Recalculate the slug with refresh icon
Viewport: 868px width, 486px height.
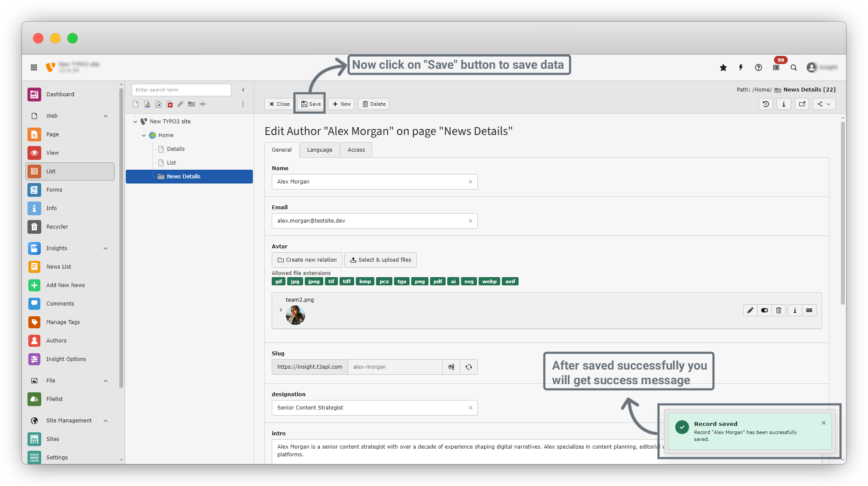pos(469,367)
